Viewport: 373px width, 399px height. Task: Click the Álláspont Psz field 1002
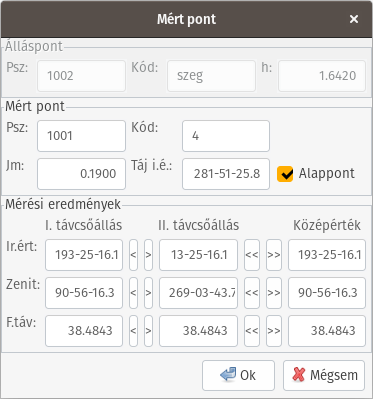(81, 76)
